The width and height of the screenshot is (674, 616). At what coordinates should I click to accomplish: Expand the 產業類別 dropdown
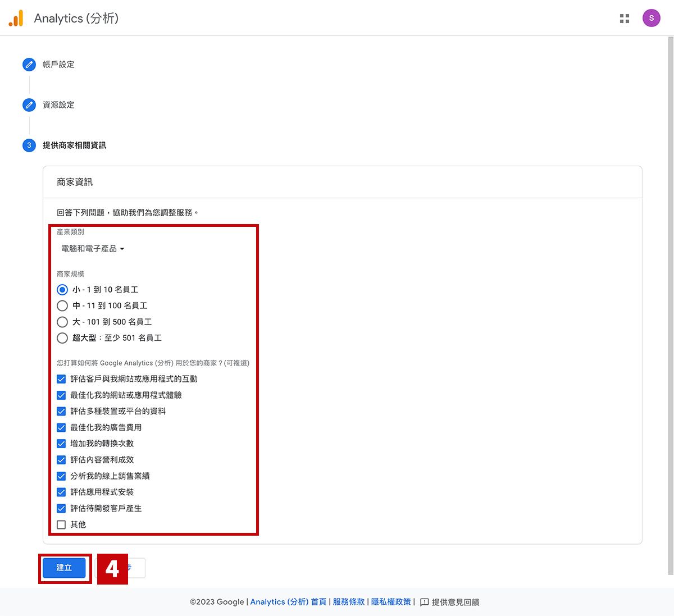(93, 249)
